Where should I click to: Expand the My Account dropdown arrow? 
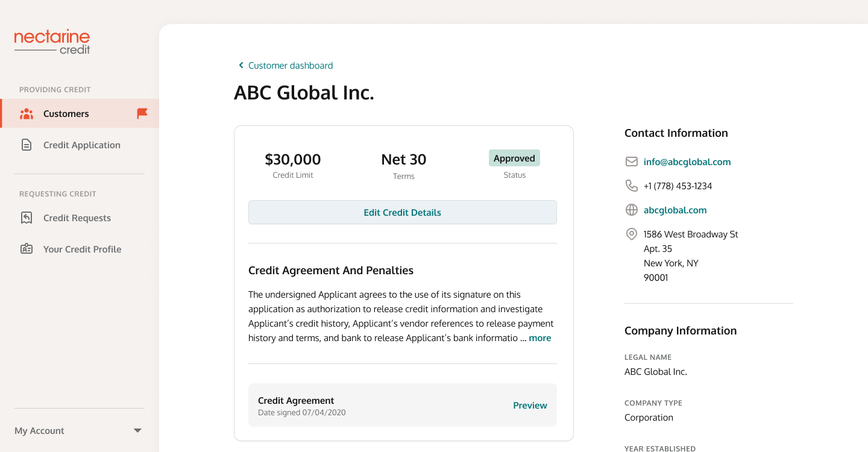point(137,431)
